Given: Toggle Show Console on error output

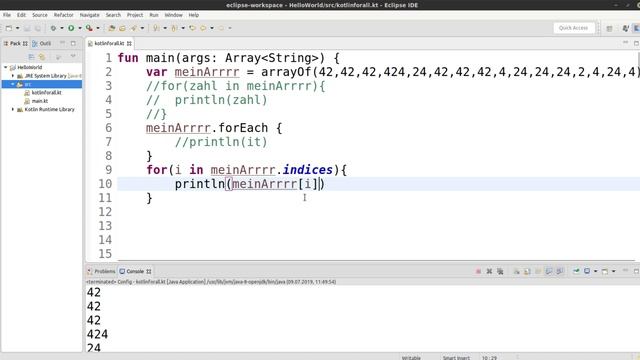Looking at the screenshot, I should click(560, 271).
